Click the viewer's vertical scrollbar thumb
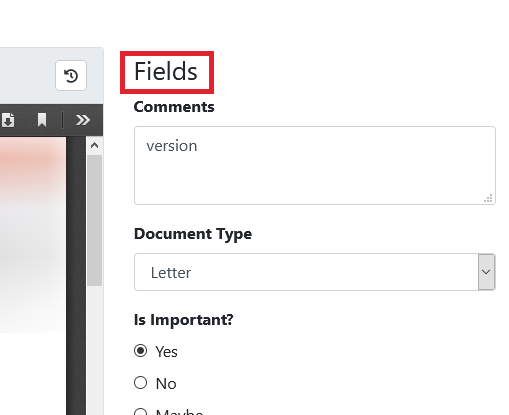Viewport: 509px width, 415px height. pyautogui.click(x=95, y=220)
